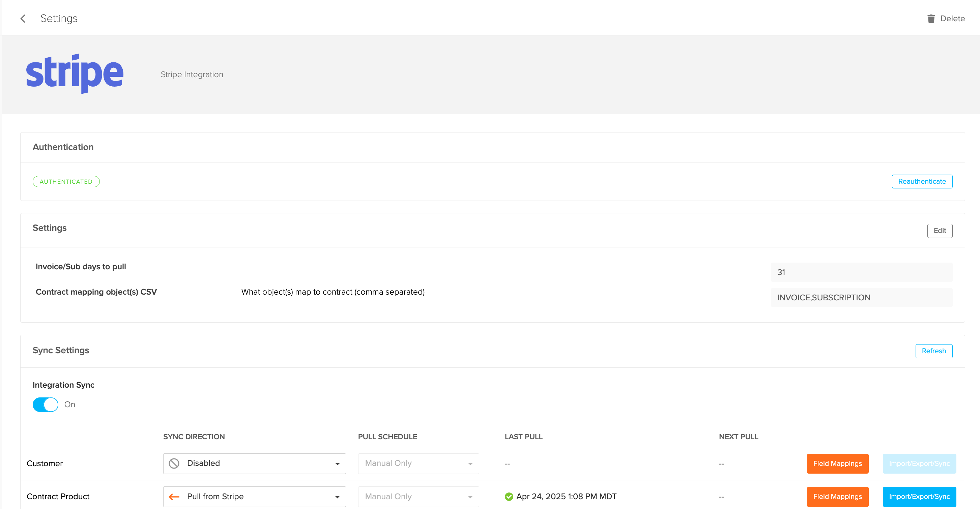Click the trash can Delete icon
The width and height of the screenshot is (980, 509).
coord(931,19)
